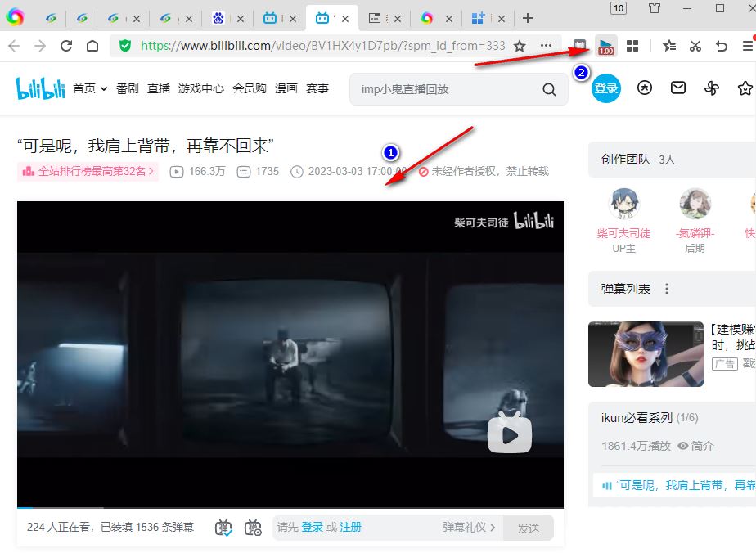
Task: Click the ikun必看系列 title
Action: 637,417
